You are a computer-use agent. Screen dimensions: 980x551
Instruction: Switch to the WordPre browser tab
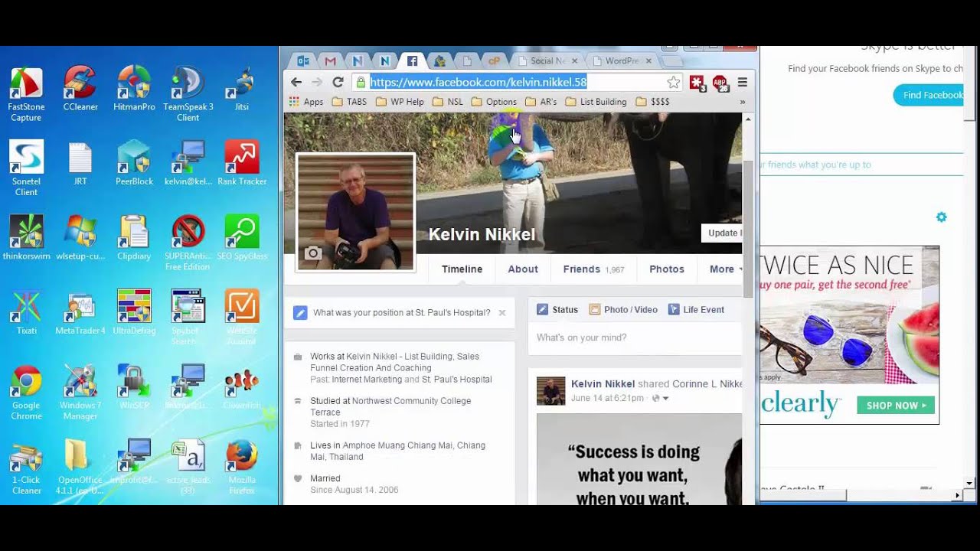pos(621,61)
